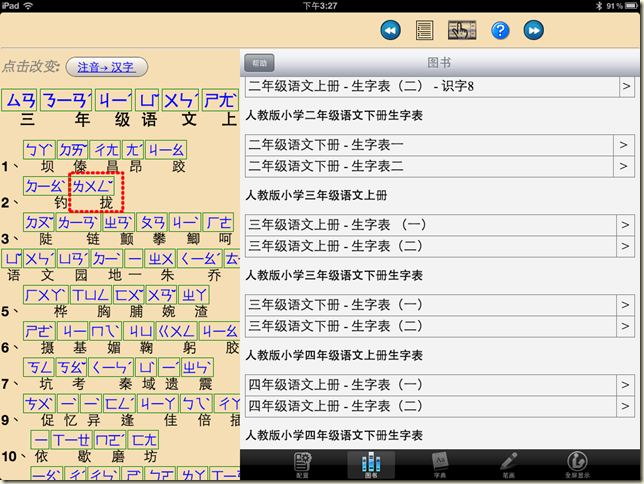Open 四年级语文上册 - 生字表（一）row
Image resolution: width=644 pixels, height=484 pixels.
click(440, 385)
